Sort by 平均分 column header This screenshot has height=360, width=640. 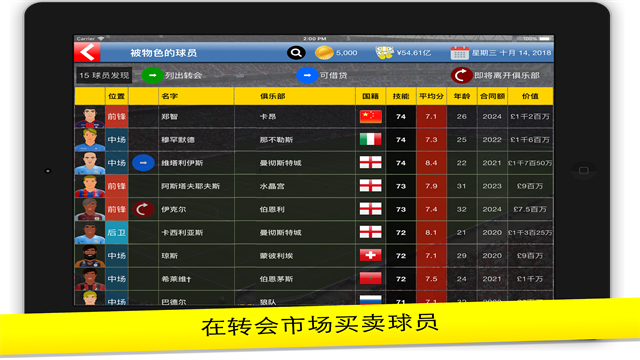point(431,96)
